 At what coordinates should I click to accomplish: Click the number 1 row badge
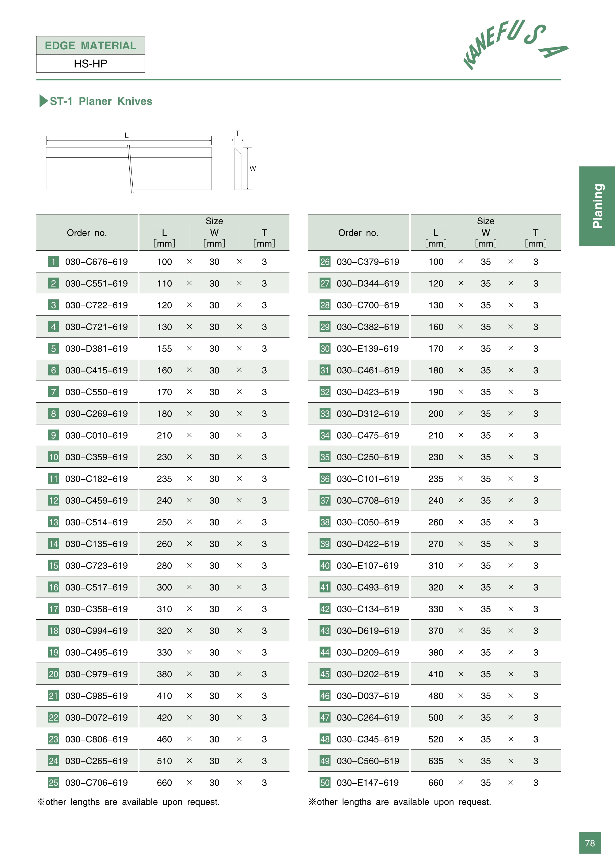[53, 262]
